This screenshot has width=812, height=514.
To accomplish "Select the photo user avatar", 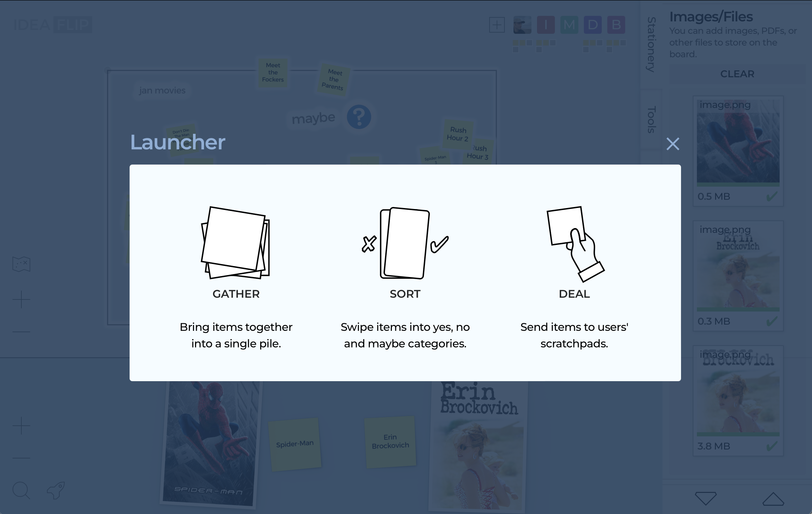I will coord(522,25).
